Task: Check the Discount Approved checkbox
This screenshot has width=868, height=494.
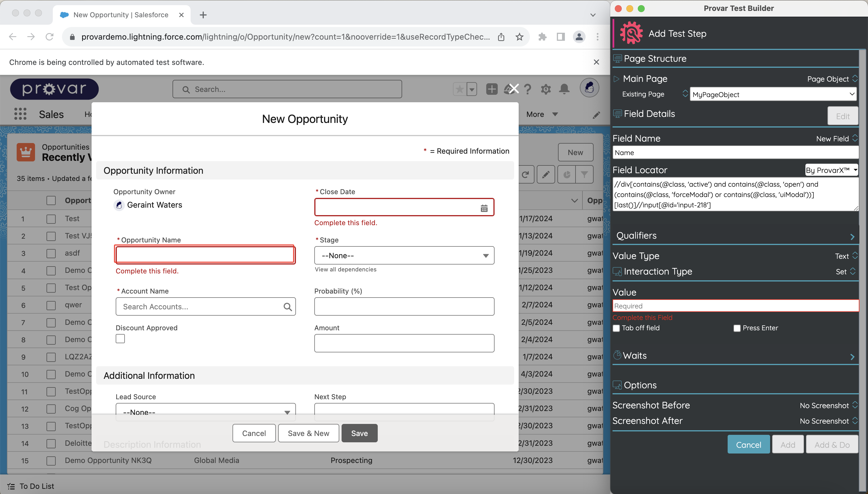Action: pos(120,338)
